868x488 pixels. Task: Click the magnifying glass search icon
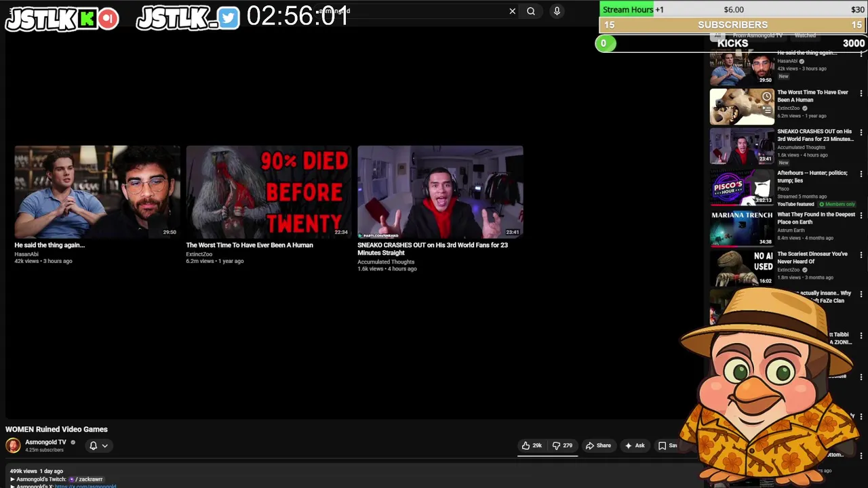(x=531, y=11)
